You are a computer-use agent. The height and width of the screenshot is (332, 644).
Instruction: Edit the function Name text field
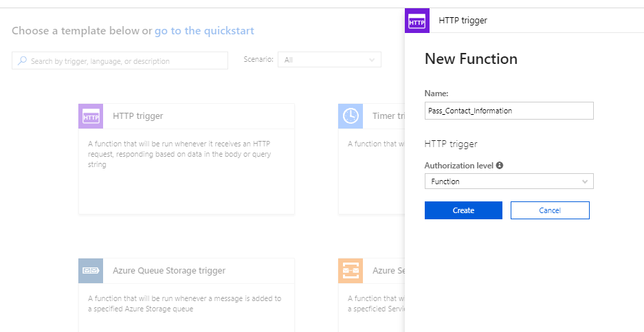point(509,111)
